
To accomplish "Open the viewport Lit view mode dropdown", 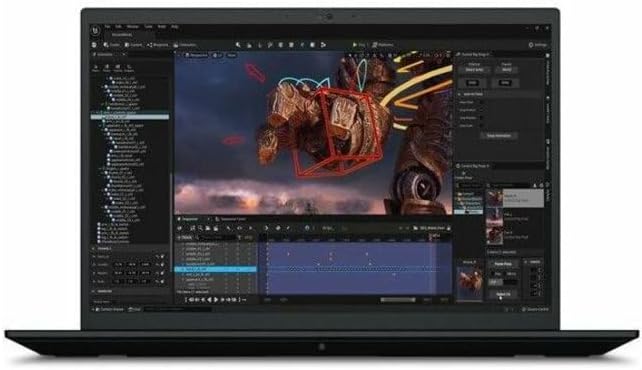I will 217,55.
